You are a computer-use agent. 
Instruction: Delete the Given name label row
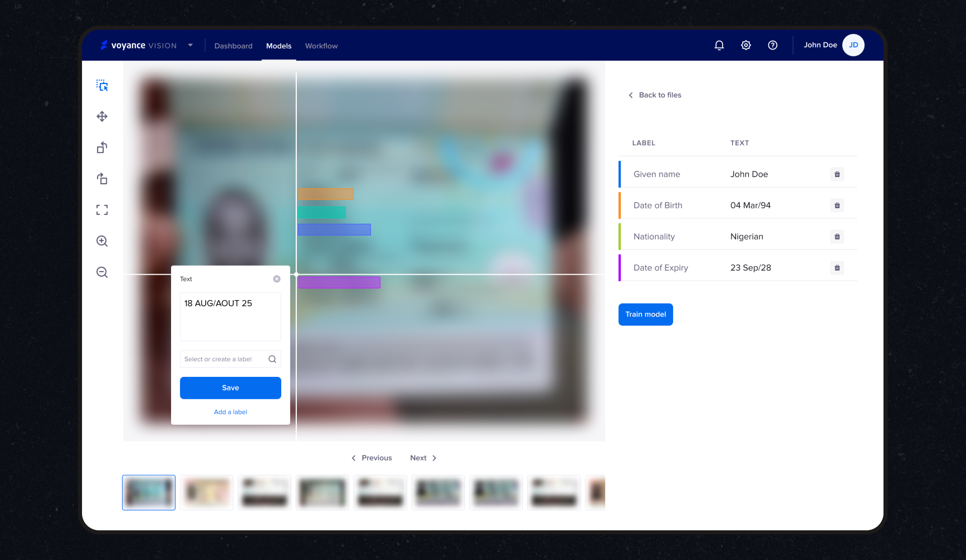point(837,174)
